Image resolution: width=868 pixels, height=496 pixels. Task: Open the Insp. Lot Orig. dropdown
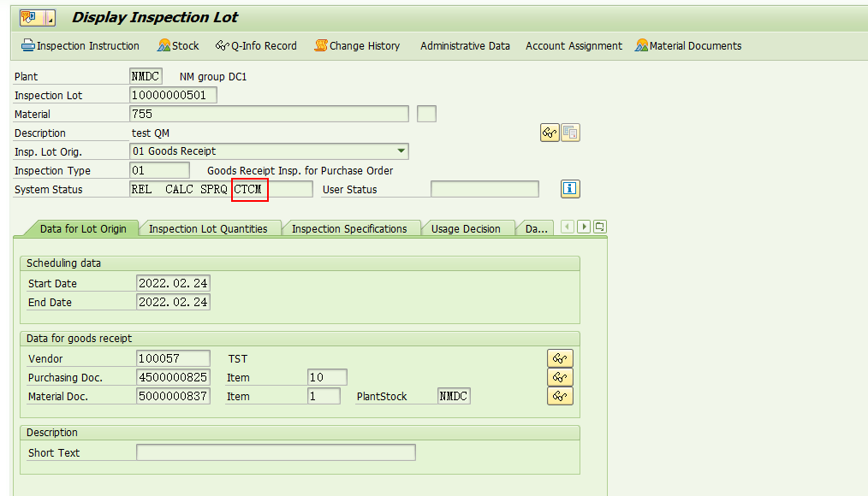point(400,151)
